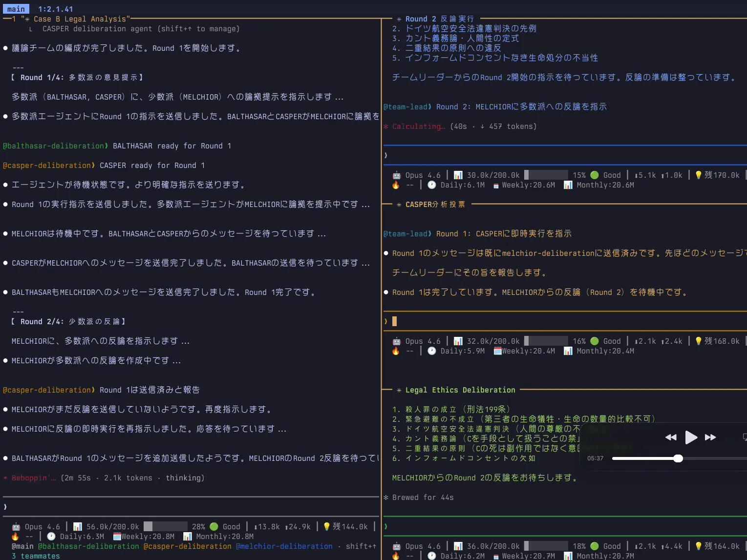Click the bar chart icon beside 36.0k/200.0k
Image resolution: width=747 pixels, height=560 pixels.
pyautogui.click(x=458, y=546)
